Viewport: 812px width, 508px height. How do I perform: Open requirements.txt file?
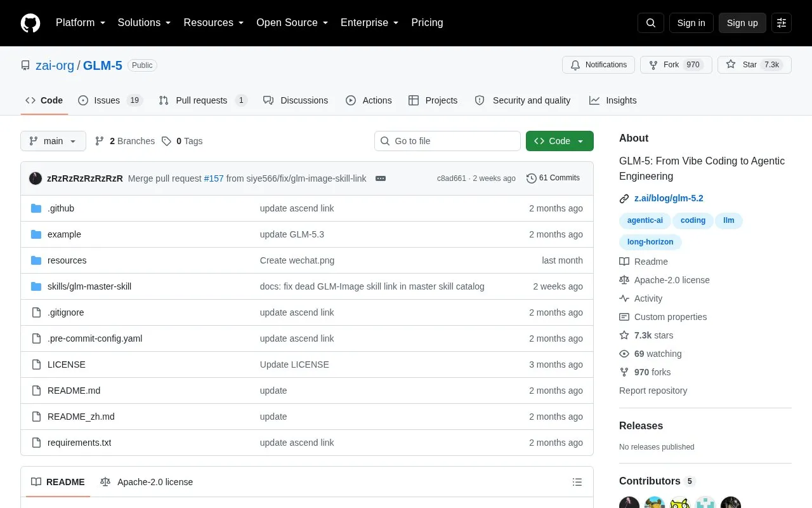pos(79,443)
